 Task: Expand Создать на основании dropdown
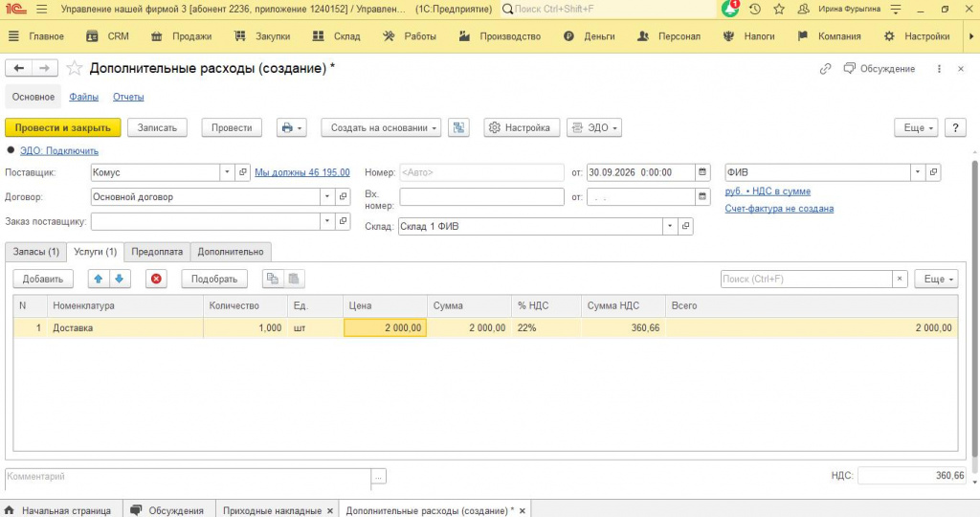click(381, 127)
